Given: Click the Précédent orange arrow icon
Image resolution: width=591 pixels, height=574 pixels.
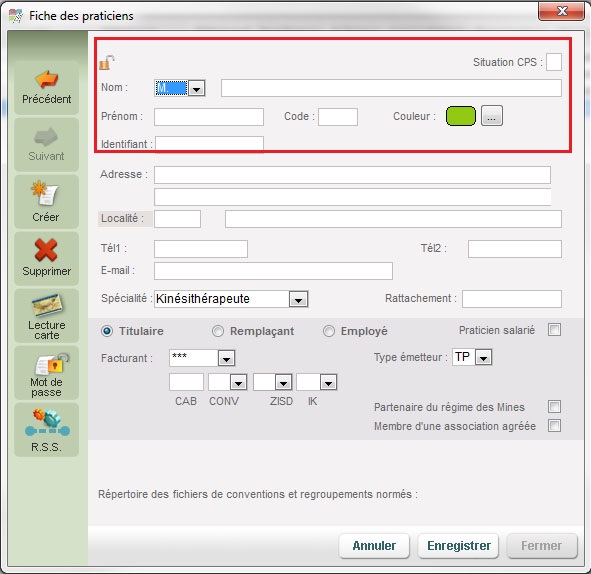Looking at the screenshot, I should pos(46,79).
